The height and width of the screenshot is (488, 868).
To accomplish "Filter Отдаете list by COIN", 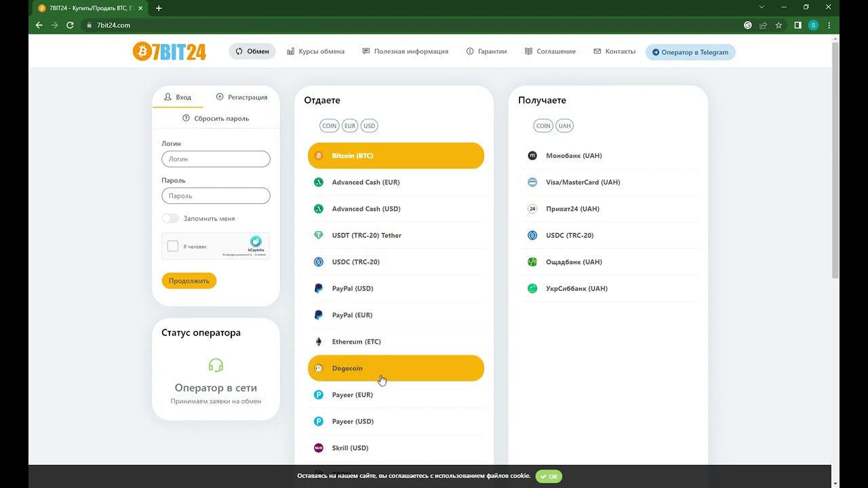I will click(329, 125).
